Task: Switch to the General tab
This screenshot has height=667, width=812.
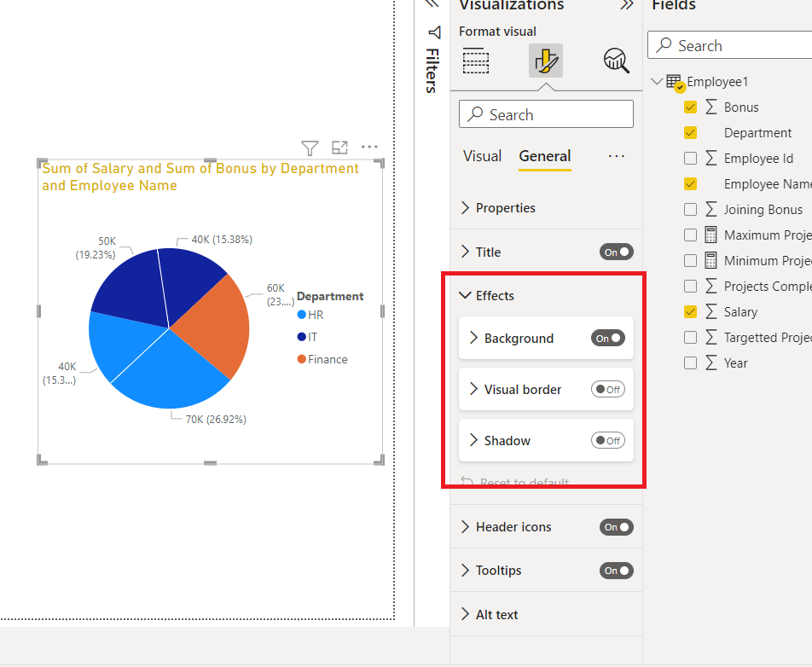Action: point(545,156)
